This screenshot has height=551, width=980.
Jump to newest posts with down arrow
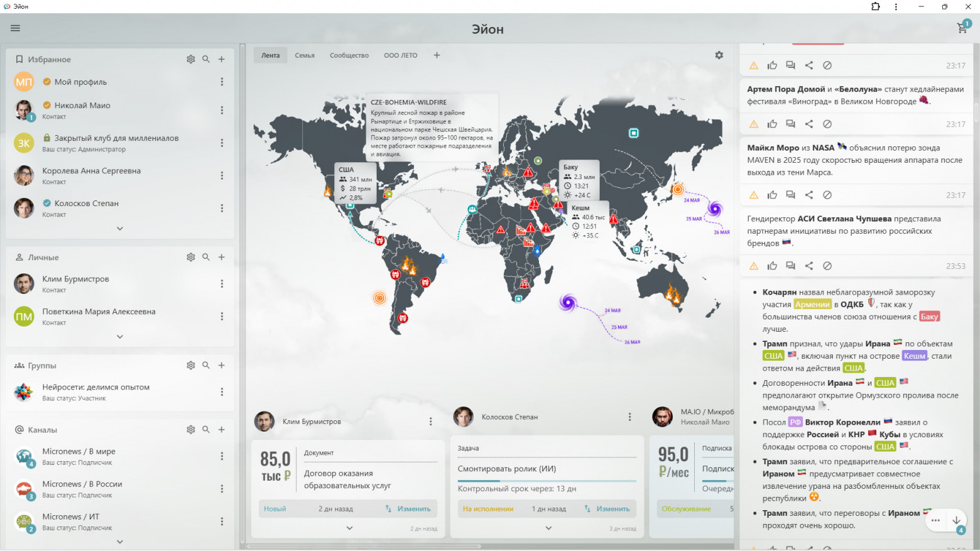(x=956, y=520)
